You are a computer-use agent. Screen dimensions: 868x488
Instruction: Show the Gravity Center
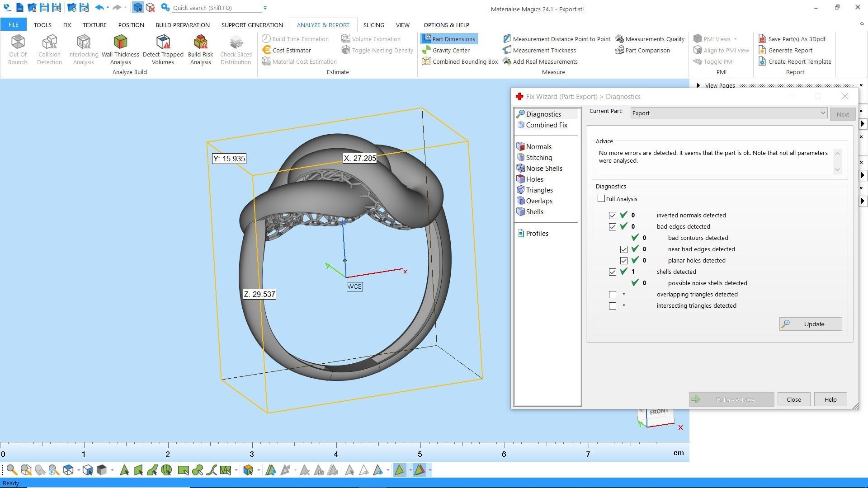(446, 50)
